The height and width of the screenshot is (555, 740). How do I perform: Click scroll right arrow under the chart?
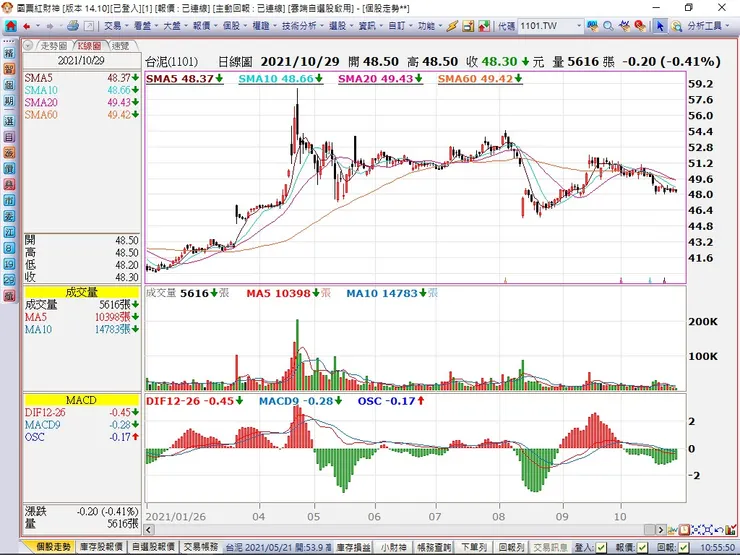[x=661, y=530]
